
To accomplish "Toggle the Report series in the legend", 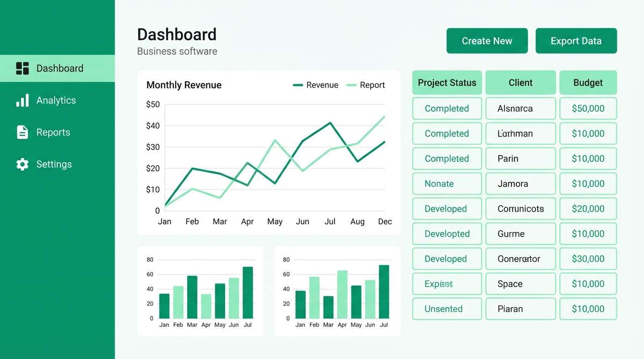I will coord(366,85).
